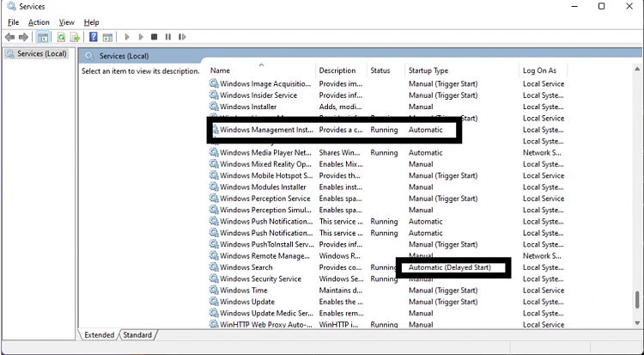Select Windows Mobile Hotspot S... service
This screenshot has width=644, height=355.
click(x=266, y=175)
